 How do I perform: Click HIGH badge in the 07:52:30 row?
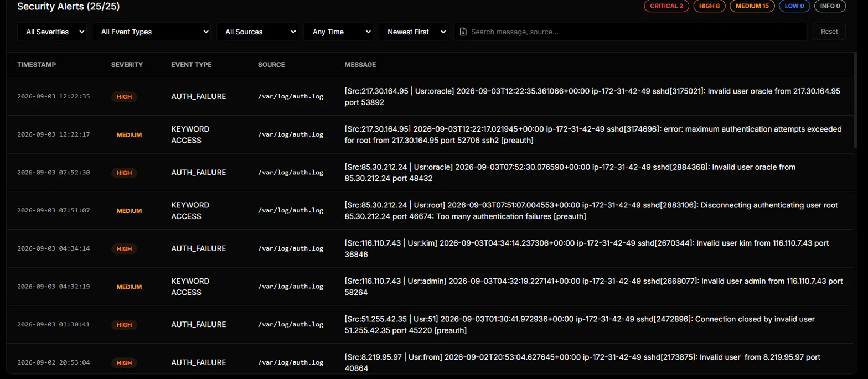(x=124, y=173)
